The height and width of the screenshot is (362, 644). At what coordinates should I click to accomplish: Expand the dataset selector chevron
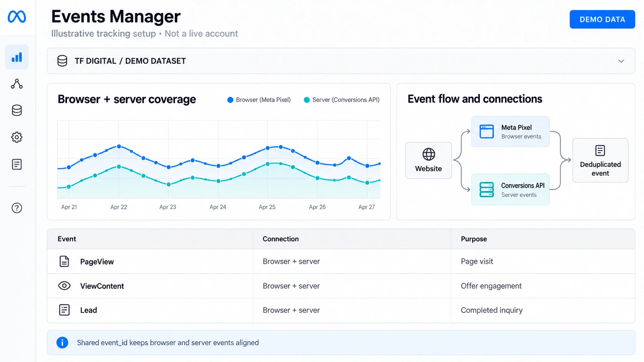(x=621, y=61)
